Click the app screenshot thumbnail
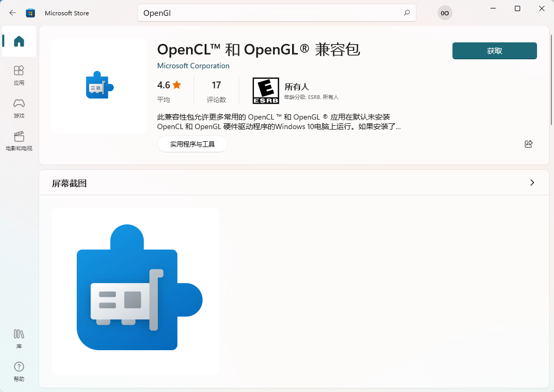554x392 pixels. pyautogui.click(x=135, y=290)
